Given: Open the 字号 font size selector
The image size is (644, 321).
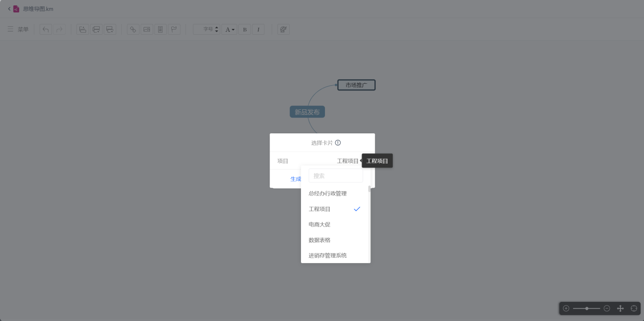Looking at the screenshot, I should (x=207, y=29).
